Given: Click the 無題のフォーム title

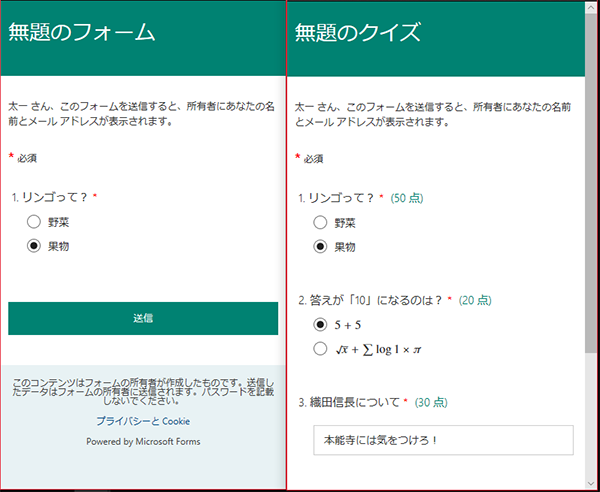Looking at the screenshot, I should click(82, 32).
